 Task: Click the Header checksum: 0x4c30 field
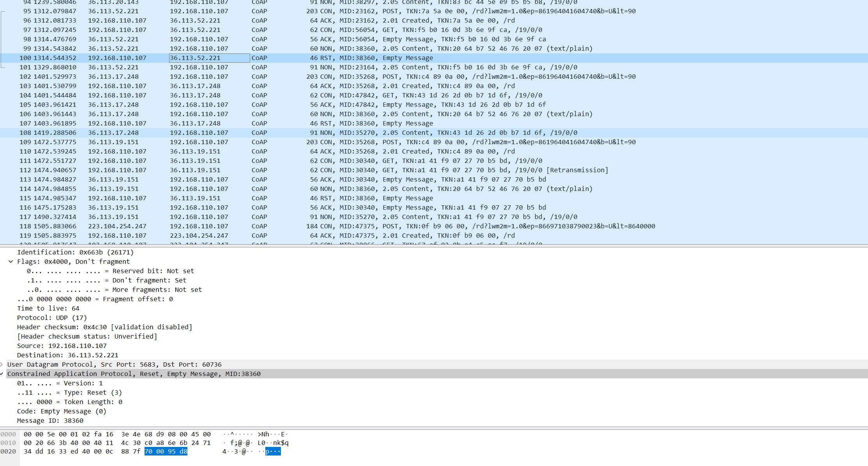[104, 327]
